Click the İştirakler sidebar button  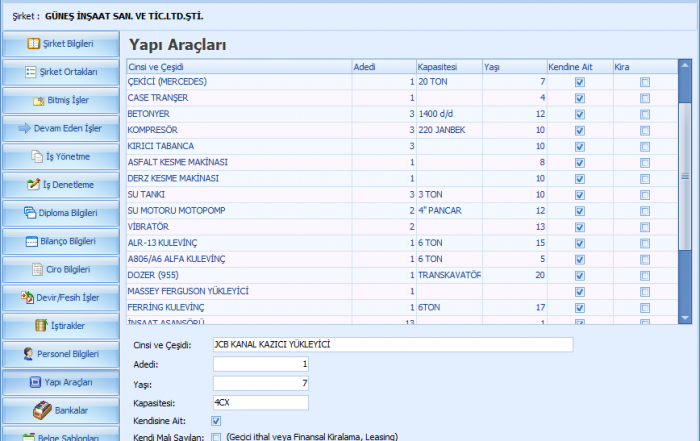[x=60, y=325]
